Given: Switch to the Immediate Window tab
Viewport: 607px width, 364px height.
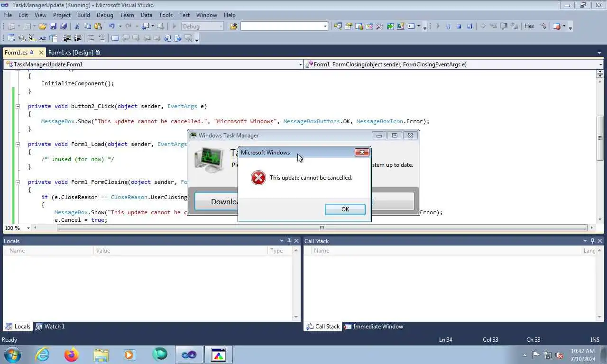Looking at the screenshot, I should click(x=374, y=327).
